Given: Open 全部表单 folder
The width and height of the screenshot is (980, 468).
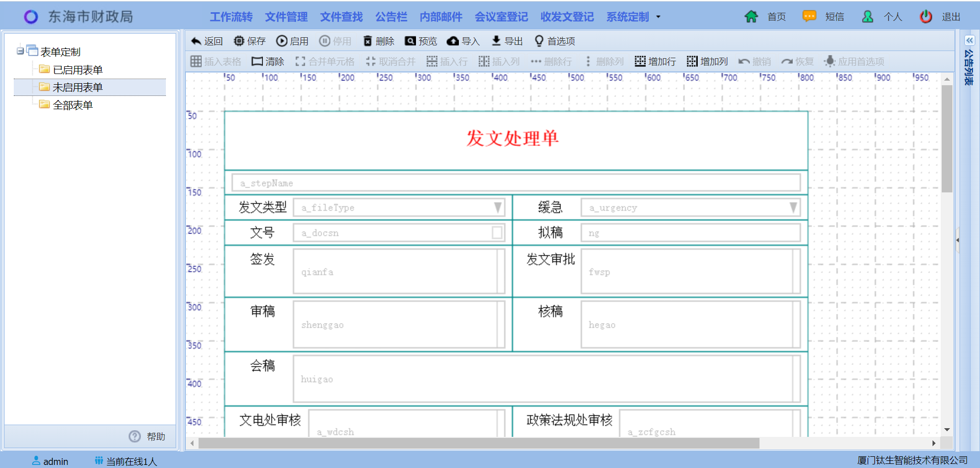Looking at the screenshot, I should 73,105.
